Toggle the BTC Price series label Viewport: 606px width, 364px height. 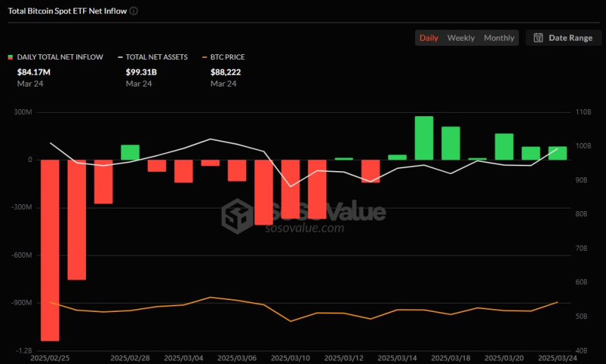(x=228, y=57)
